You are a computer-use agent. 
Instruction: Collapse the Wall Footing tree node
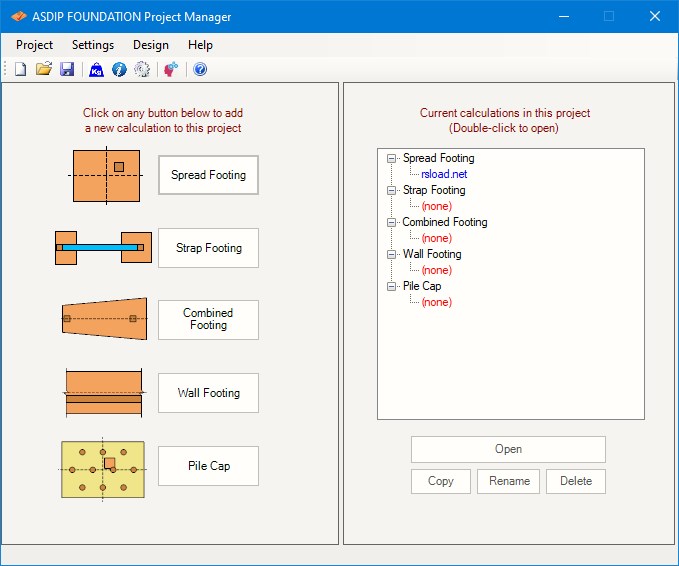coord(391,255)
